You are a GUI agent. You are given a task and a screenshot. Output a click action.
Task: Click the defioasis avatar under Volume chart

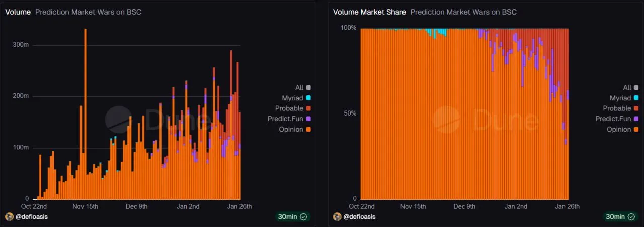(x=9, y=217)
